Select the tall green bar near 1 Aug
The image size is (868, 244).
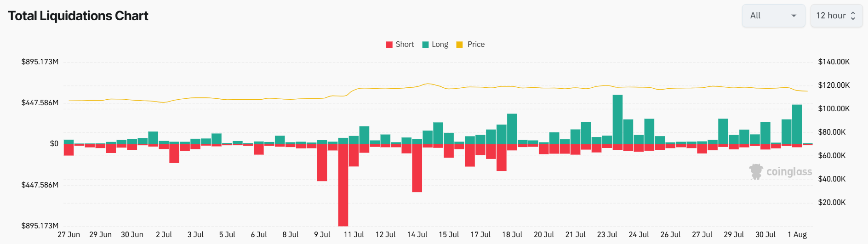click(x=797, y=125)
